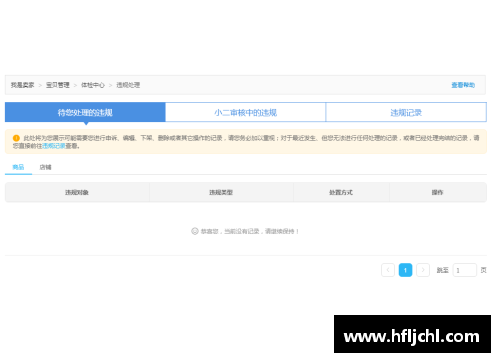The height and width of the screenshot is (362, 500).
Task: Go to previous page with left arrow
Action: 388,270
